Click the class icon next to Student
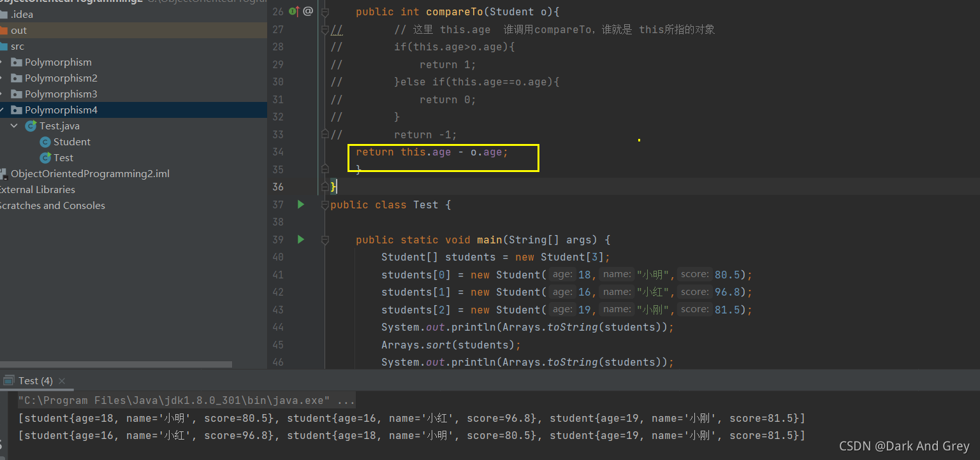This screenshot has width=980, height=460. [x=45, y=142]
